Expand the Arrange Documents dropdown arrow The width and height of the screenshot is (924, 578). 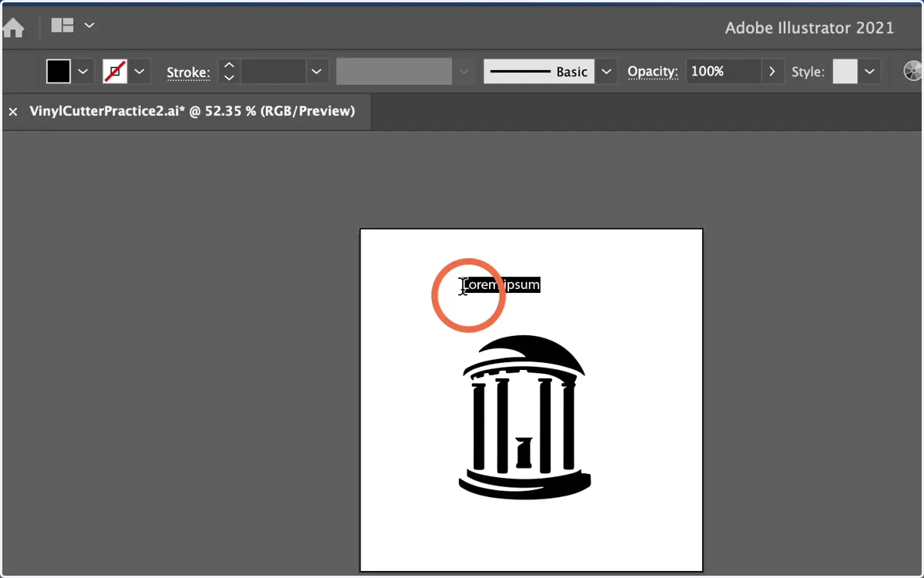[89, 25]
